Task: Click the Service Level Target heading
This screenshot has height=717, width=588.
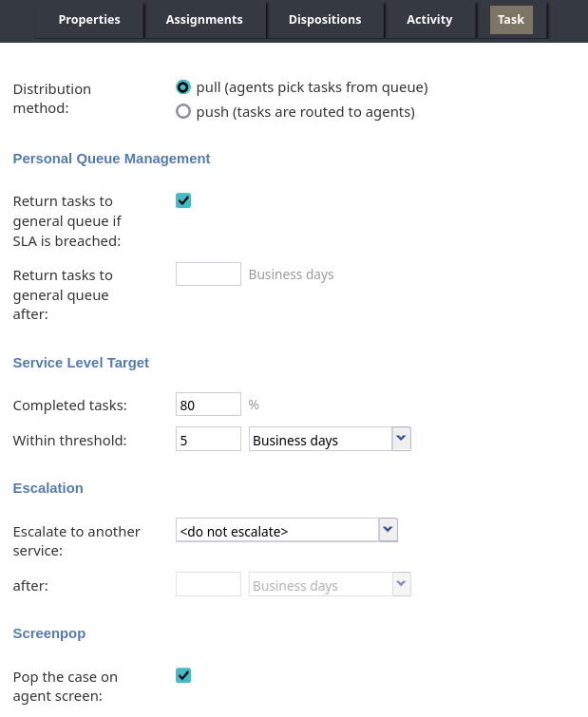Action: 81,363
